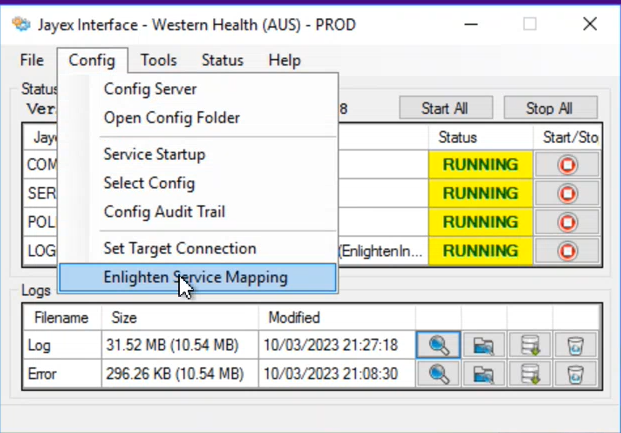This screenshot has width=621, height=433.
Task: Click the Jayex Interface app icon in title bar
Action: click(x=21, y=24)
